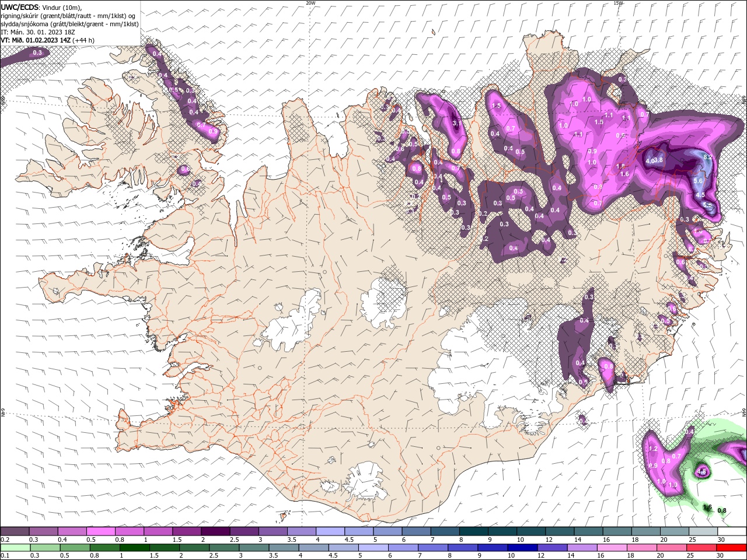Click the dark purple 2 snow legend swatch
Image resolution: width=747 pixels, height=560 pixels.
click(215, 531)
